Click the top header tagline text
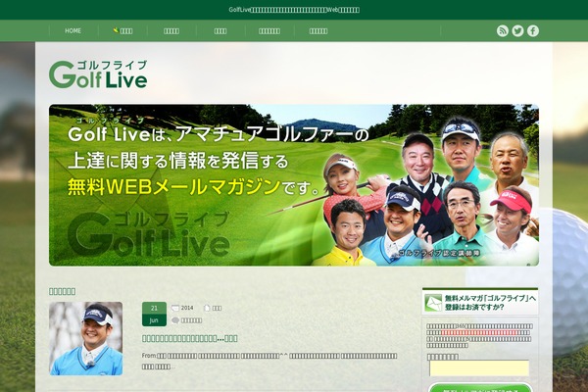The width and height of the screenshot is (588, 392). [294, 10]
